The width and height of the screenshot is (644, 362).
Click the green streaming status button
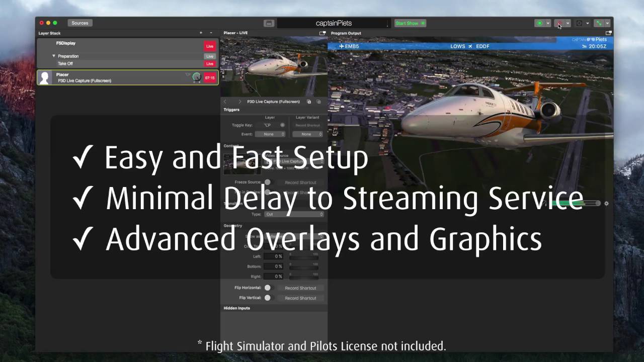click(x=539, y=23)
